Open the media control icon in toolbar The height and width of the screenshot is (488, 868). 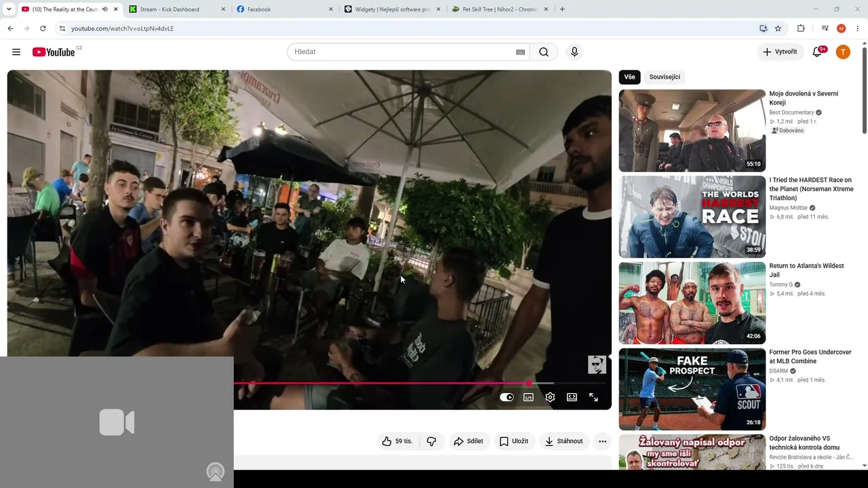point(825,28)
